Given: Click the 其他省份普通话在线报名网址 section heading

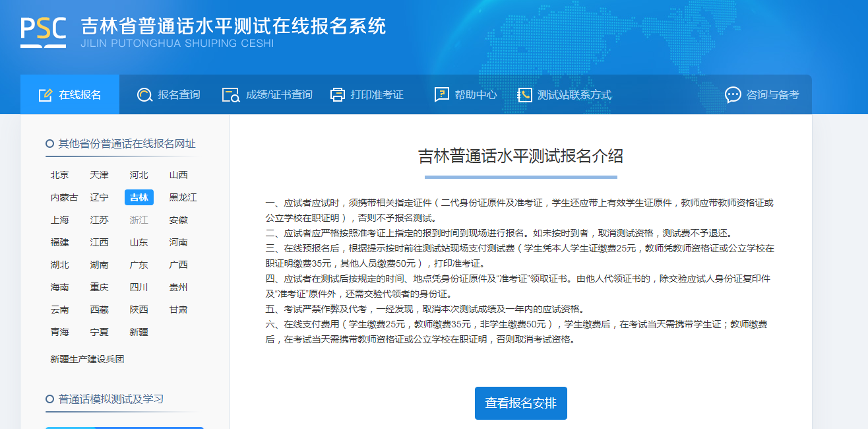Looking at the screenshot, I should 127,144.
